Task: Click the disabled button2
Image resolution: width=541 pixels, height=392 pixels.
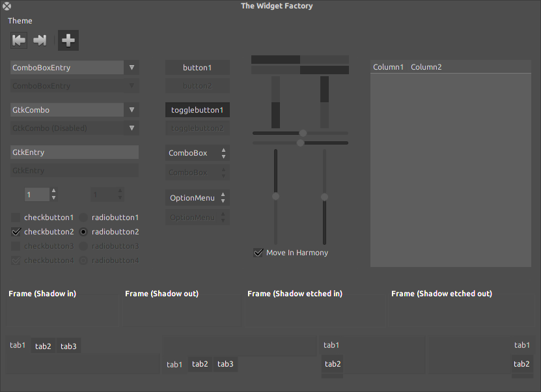Action: point(197,86)
